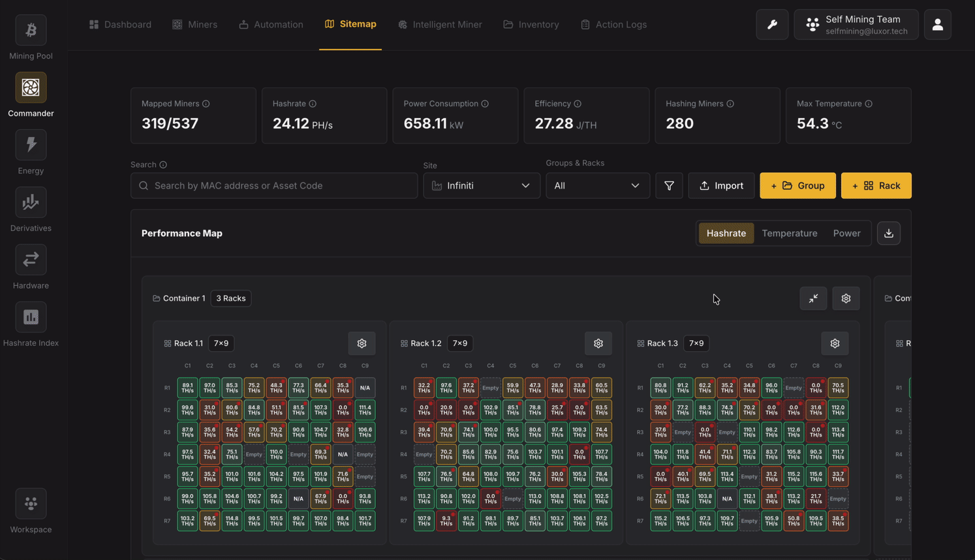This screenshot has width=975, height=560.
Task: Click the wrench settings icon in header
Action: click(x=772, y=25)
